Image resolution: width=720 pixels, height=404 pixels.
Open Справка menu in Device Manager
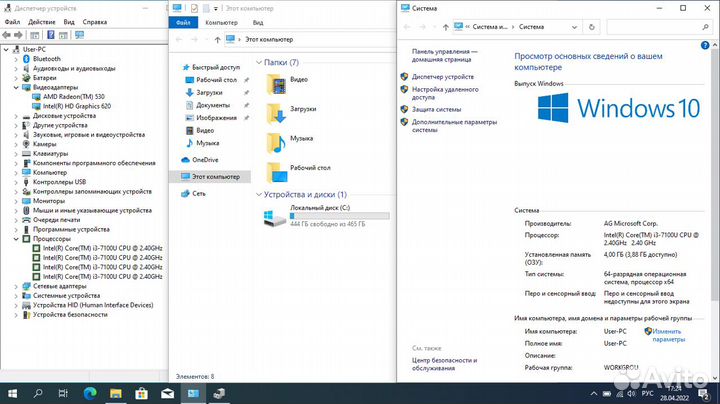coord(95,22)
